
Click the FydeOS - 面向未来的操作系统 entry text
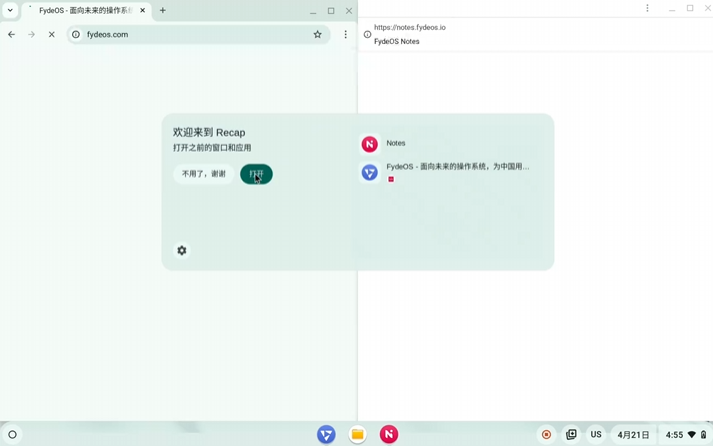click(x=457, y=167)
